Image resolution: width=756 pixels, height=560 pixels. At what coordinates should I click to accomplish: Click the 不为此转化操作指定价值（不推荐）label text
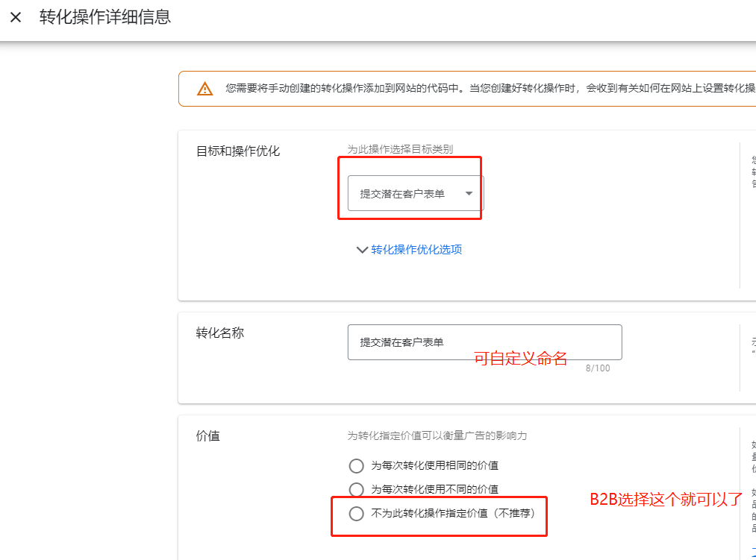pos(453,513)
